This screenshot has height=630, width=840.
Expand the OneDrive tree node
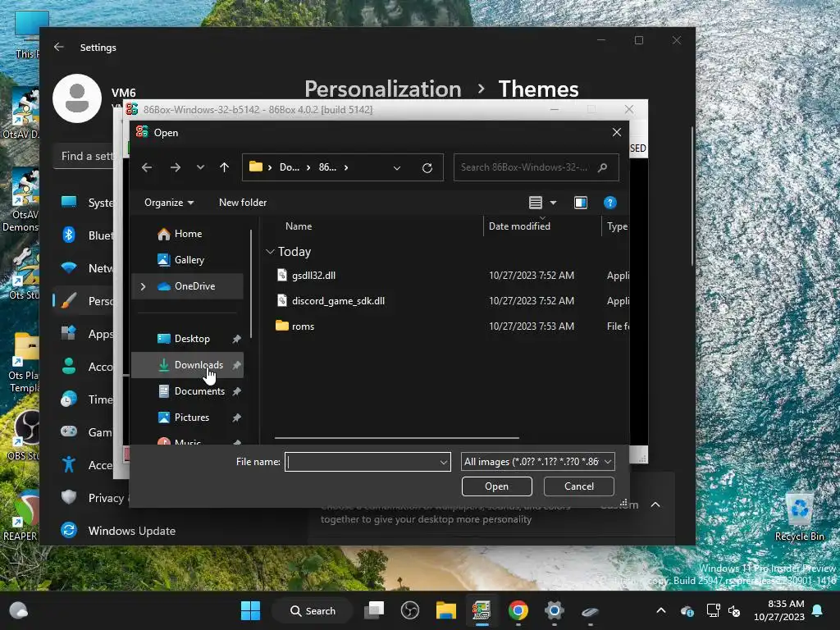[x=143, y=286]
